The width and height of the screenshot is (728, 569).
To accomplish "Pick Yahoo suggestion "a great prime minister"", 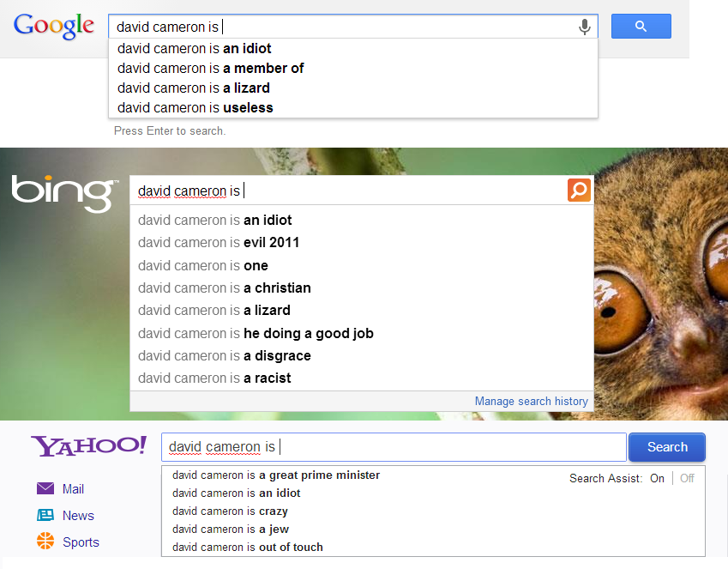I will pyautogui.click(x=276, y=475).
